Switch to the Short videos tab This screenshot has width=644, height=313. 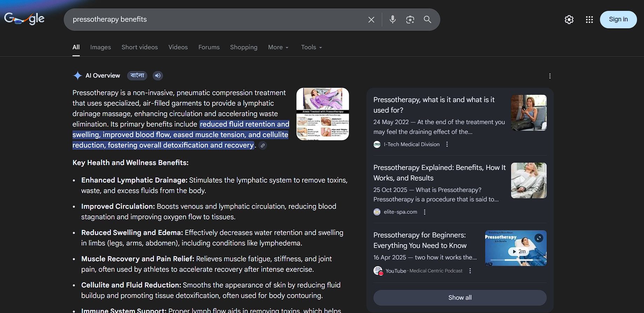point(140,47)
